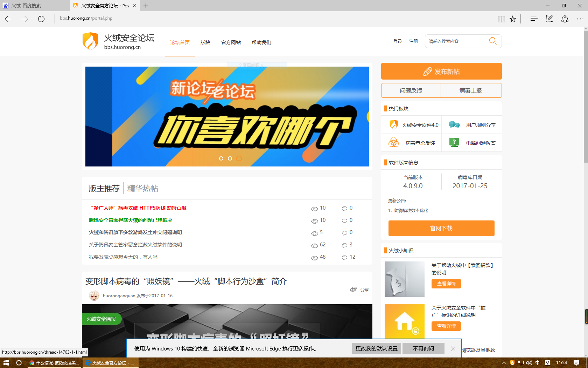Open the Edge Hub icon
Screen dimensions: 588x368
click(x=533, y=19)
